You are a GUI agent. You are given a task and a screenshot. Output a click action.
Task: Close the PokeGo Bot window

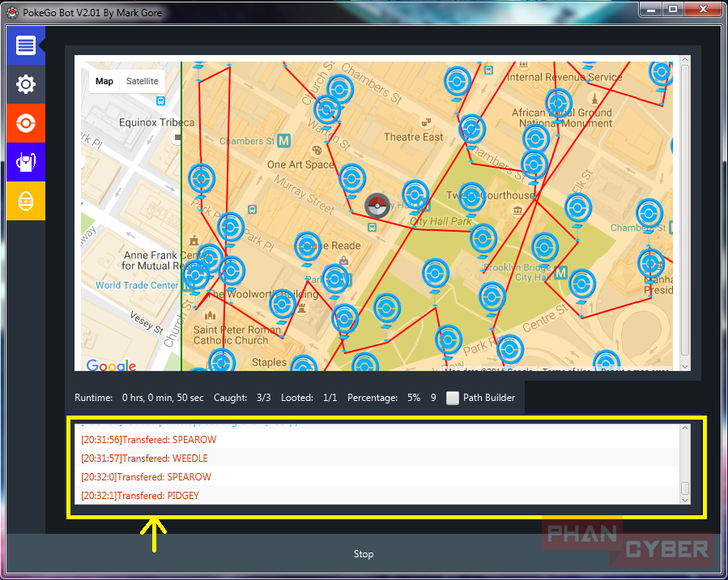pyautogui.click(x=703, y=9)
